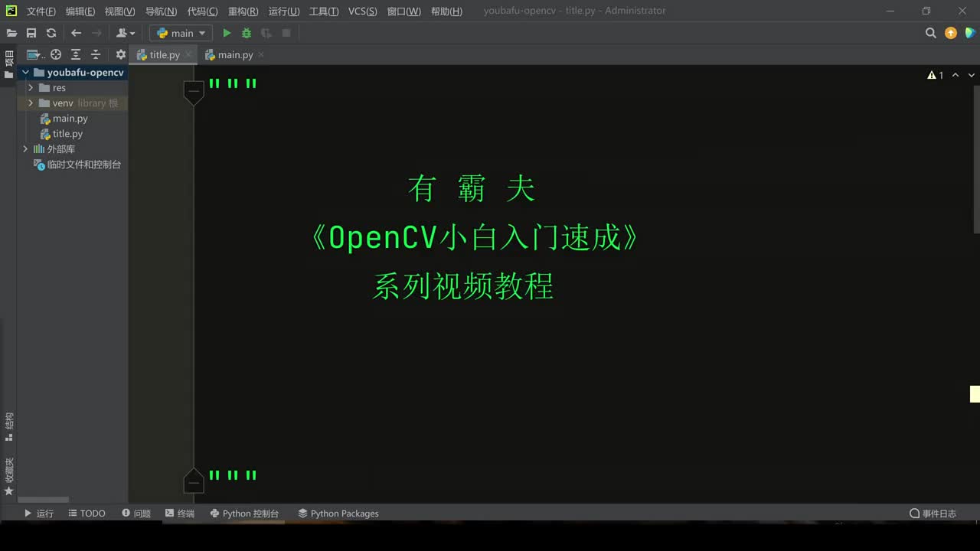The height and width of the screenshot is (551, 980).
Task: Click the bottom docstring fold marker
Action: [x=194, y=481]
